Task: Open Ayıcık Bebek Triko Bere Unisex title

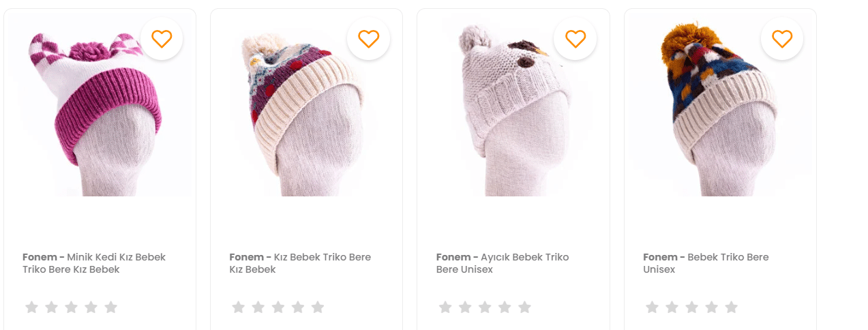Action: pyautogui.click(x=503, y=263)
